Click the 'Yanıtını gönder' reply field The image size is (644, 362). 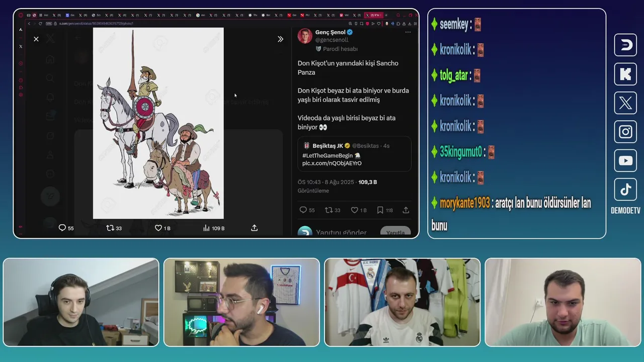[341, 232]
